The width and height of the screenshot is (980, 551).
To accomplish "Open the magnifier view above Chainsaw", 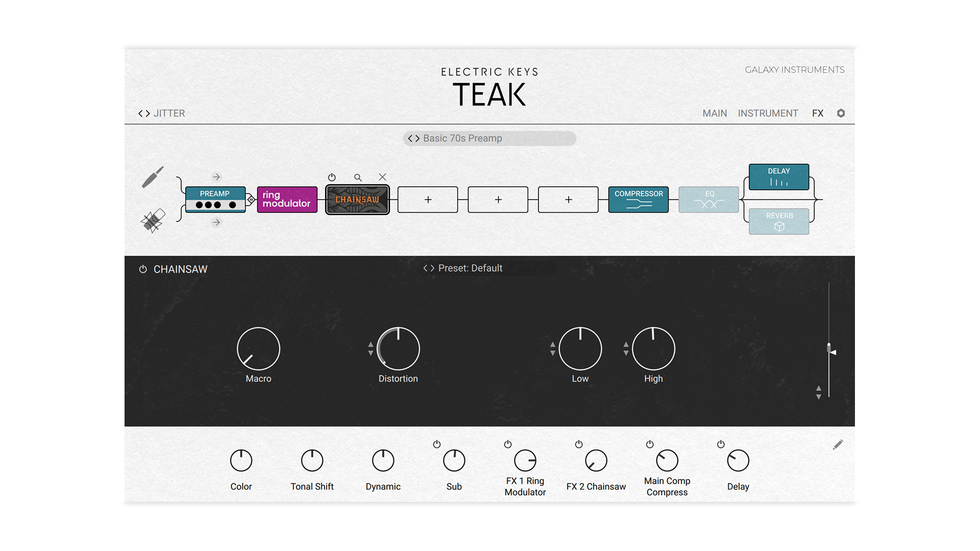I will click(357, 177).
